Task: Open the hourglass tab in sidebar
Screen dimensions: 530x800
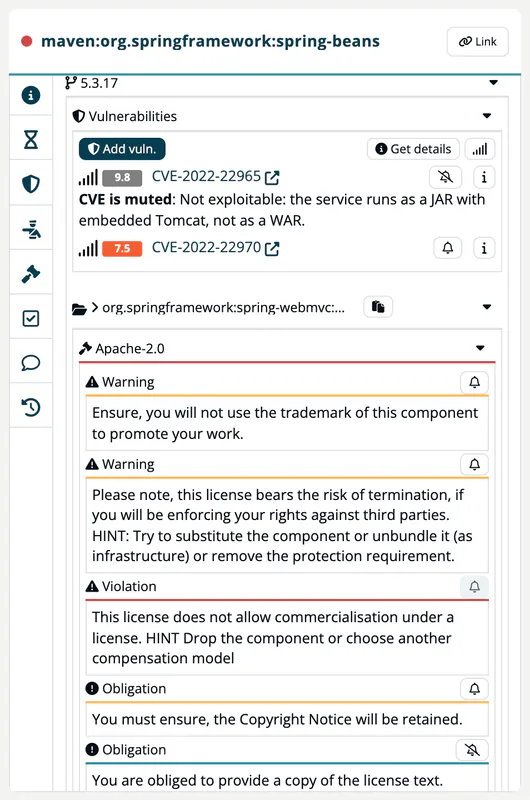Action: pyautogui.click(x=31, y=139)
